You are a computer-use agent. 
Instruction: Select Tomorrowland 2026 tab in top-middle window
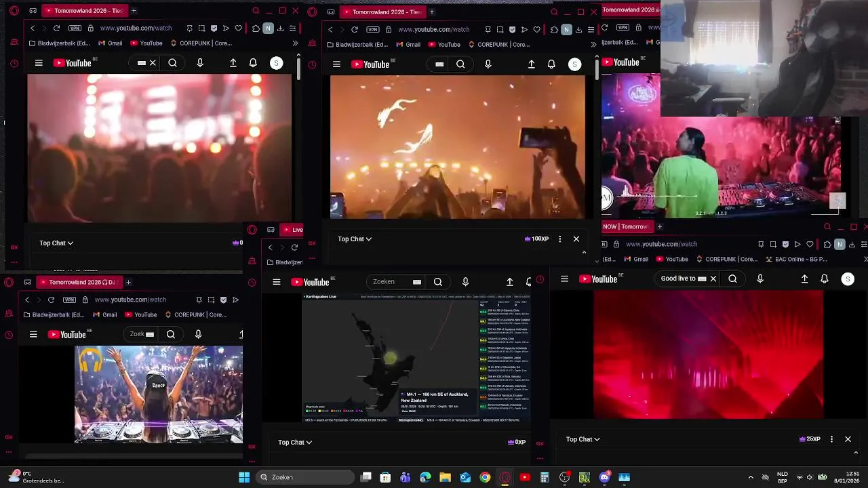coord(382,12)
